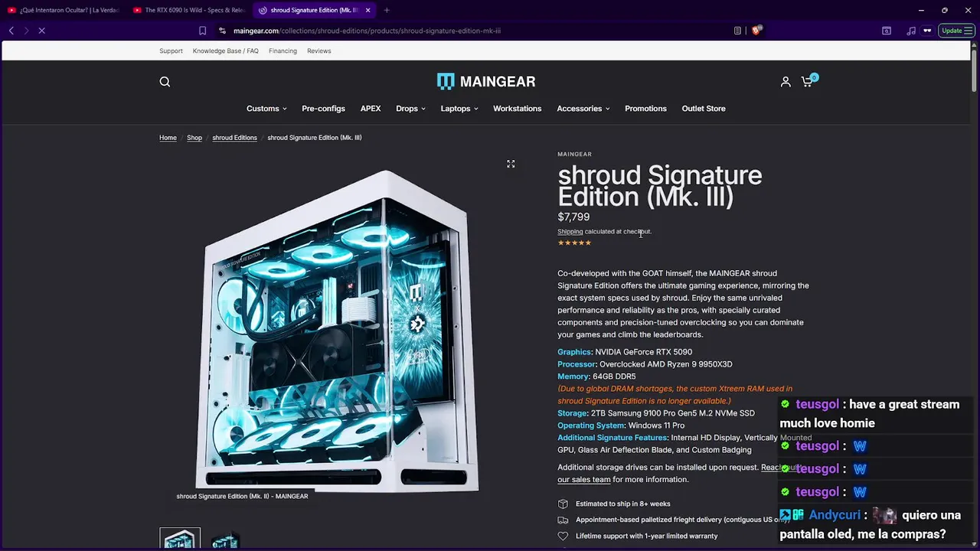Open the browser sidebar search panel icon
980x551 pixels.
886,31
